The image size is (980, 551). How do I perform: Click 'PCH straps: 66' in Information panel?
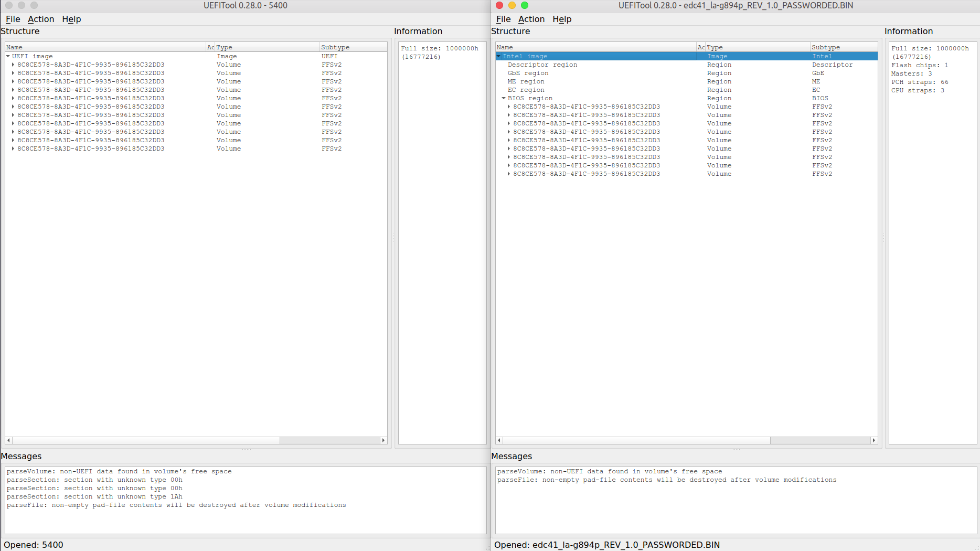point(920,82)
